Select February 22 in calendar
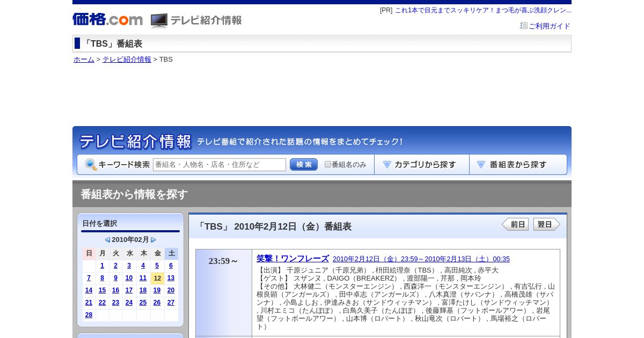Viewport: 644px width, 338px height. 103,303
